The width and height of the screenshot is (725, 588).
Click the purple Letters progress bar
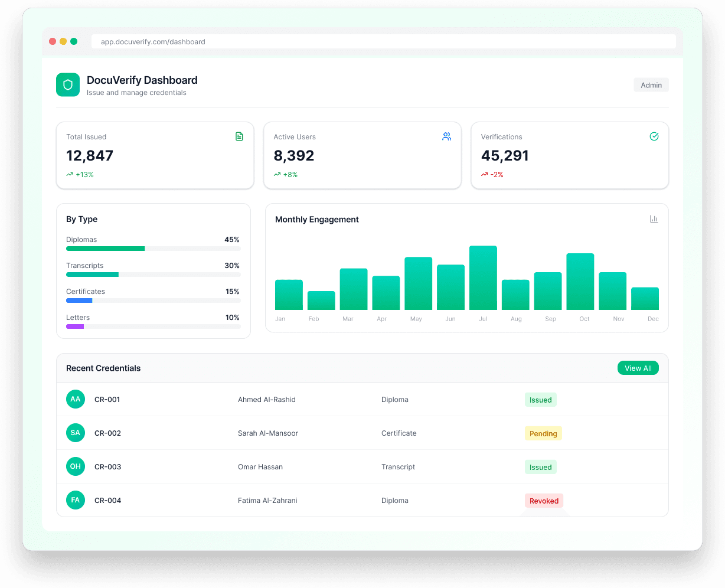[x=75, y=326]
